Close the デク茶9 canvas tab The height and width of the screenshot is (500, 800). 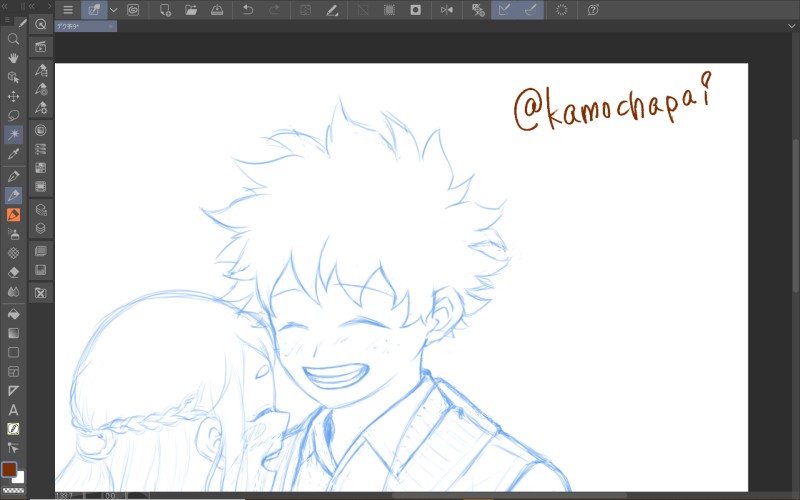pos(110,27)
